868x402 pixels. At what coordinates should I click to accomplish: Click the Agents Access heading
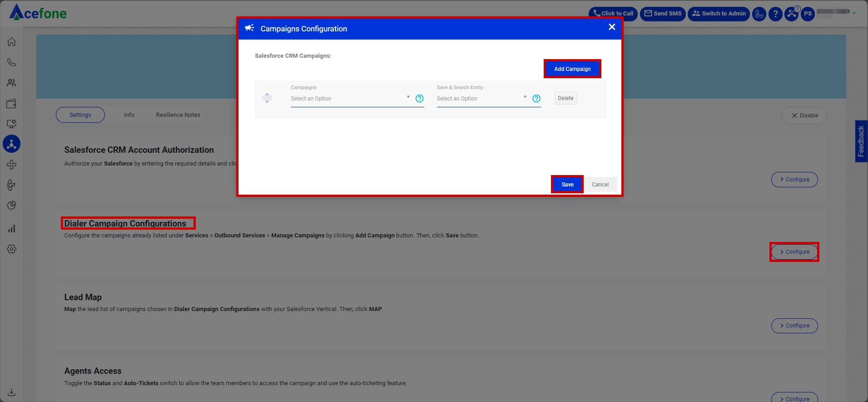coord(93,371)
